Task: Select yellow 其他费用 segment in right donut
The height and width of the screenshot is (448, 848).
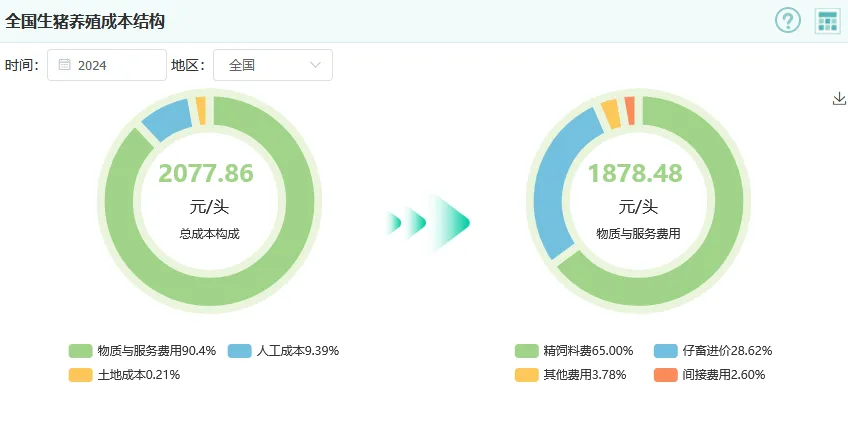Action: pos(611,113)
